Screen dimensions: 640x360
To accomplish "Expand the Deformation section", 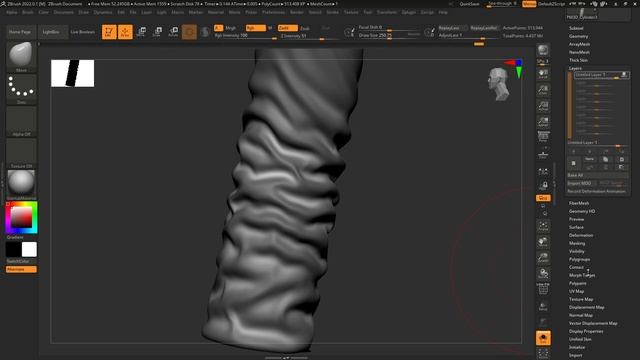I will click(581, 235).
